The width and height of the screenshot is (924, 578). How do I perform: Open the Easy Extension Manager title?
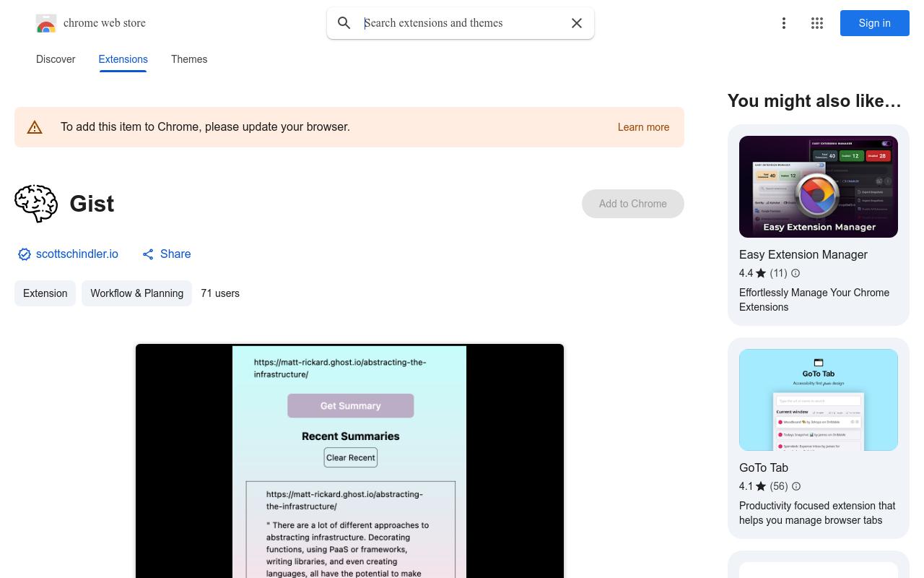[x=803, y=254]
